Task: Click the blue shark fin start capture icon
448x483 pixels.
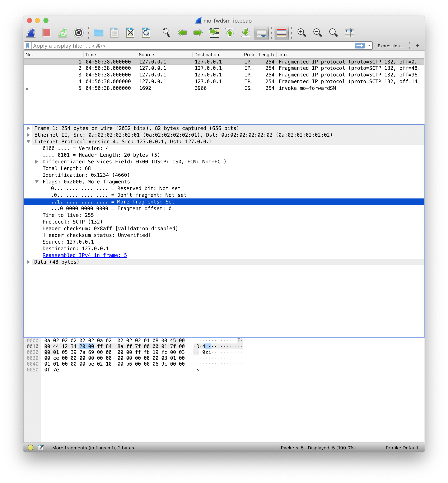Action: pos(31,32)
